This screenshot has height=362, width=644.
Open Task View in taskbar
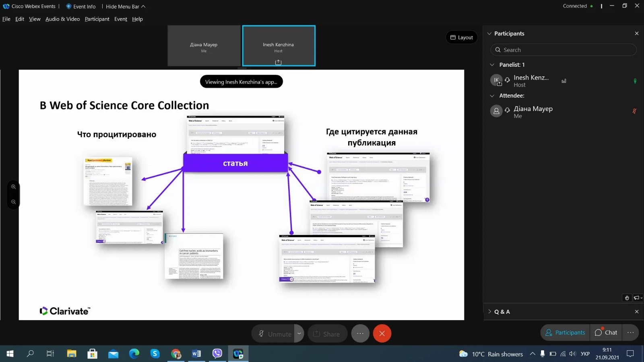coord(50,354)
